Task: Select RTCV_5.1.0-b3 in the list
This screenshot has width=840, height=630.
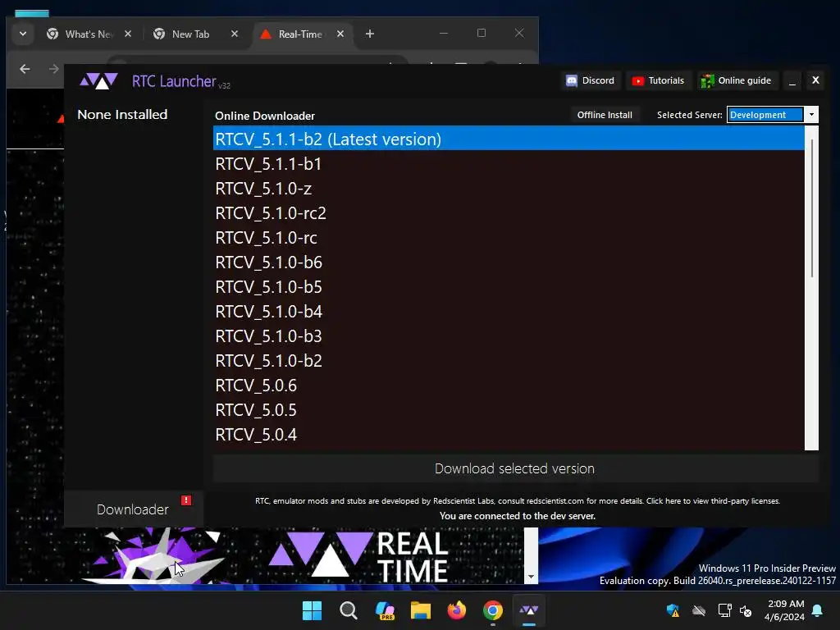Action: (x=509, y=336)
